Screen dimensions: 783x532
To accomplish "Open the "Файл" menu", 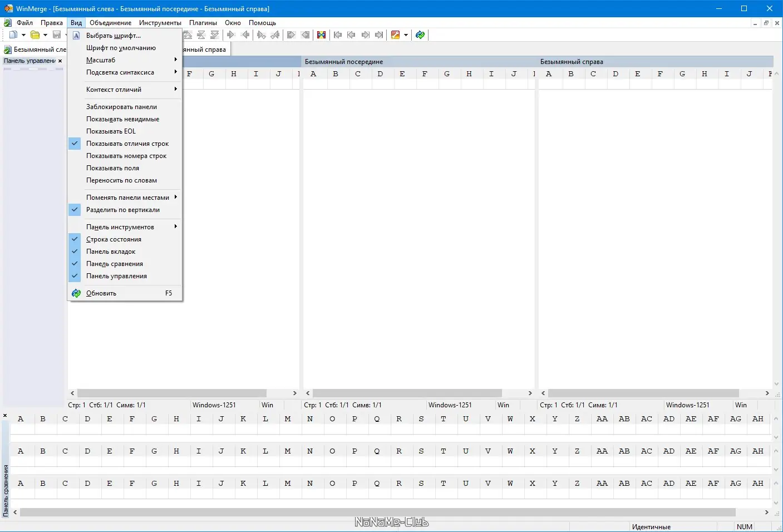I will 24,23.
